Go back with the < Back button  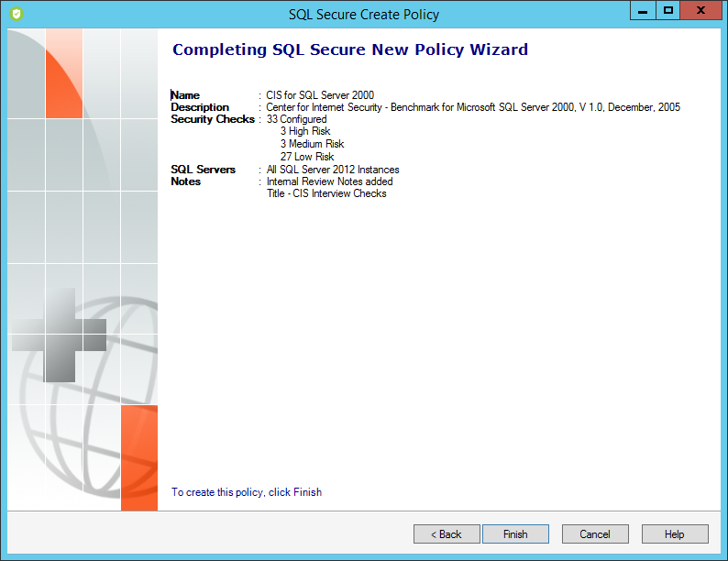coord(447,534)
